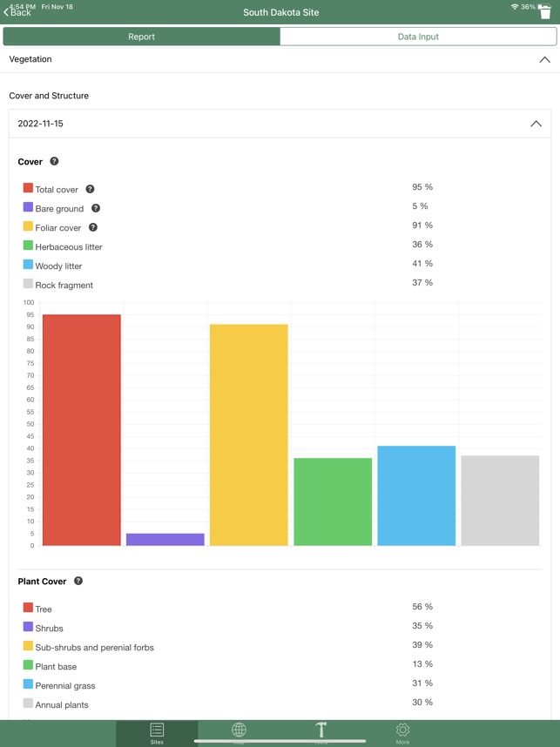Image resolution: width=560 pixels, height=747 pixels.
Task: Open the hammer Tools tab
Action: (x=320, y=732)
